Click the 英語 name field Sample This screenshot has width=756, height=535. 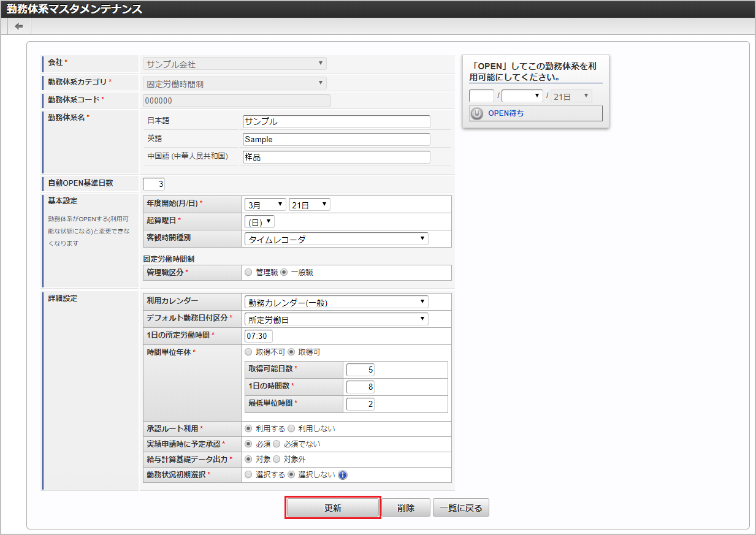tap(337, 139)
